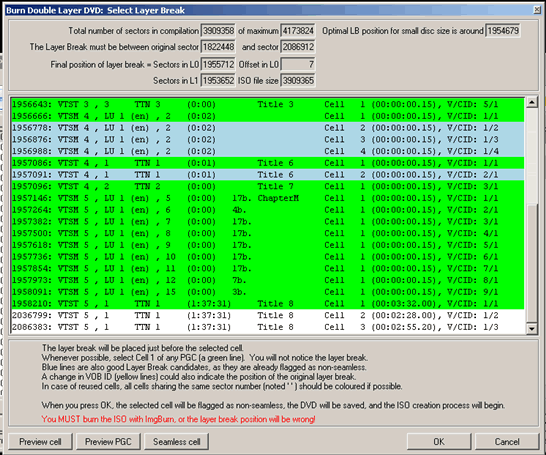
Task: Select row 1958091 with 3b. button
Action: 268,292
